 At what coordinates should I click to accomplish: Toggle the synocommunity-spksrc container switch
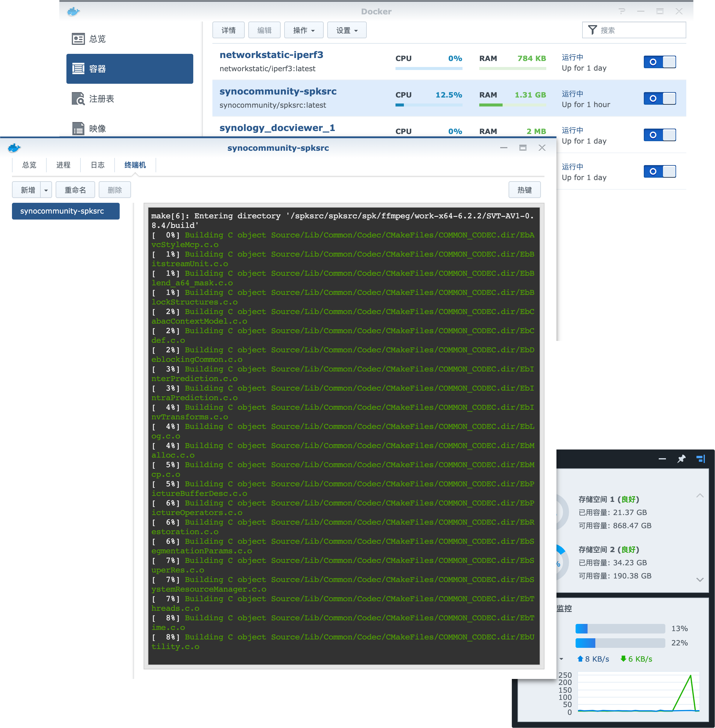click(659, 98)
